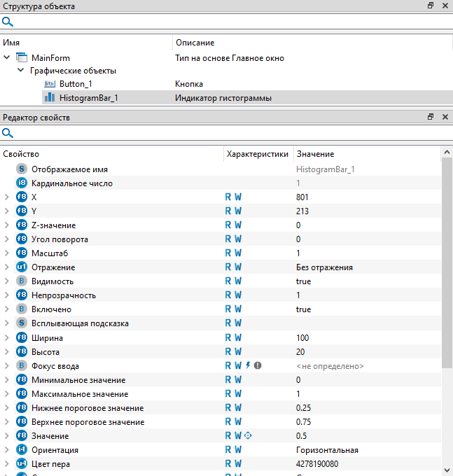Click the Описание column header
The height and width of the screenshot is (476, 453).
[x=195, y=43]
